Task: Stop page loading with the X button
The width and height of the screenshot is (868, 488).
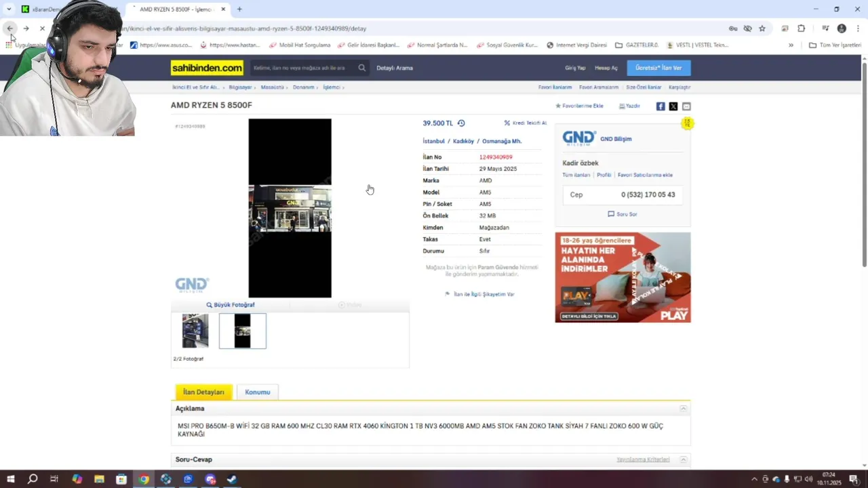Action: pos(42,28)
